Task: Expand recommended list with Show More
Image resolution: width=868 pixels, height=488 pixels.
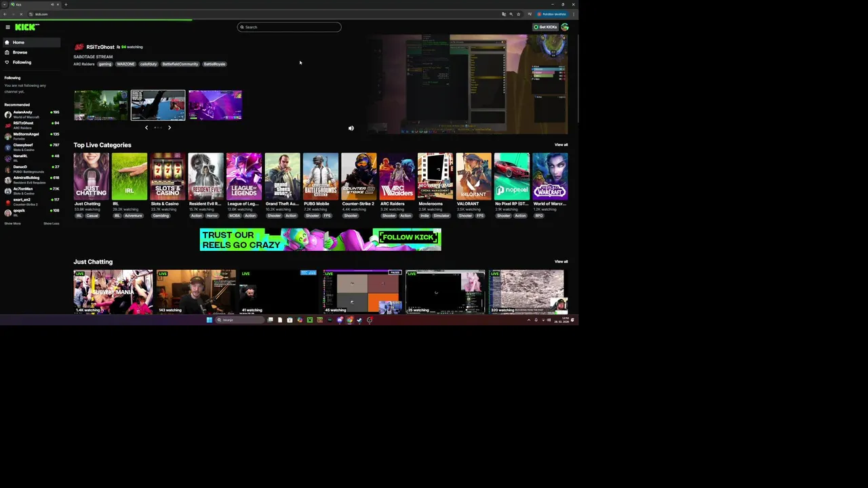Action: (x=12, y=224)
